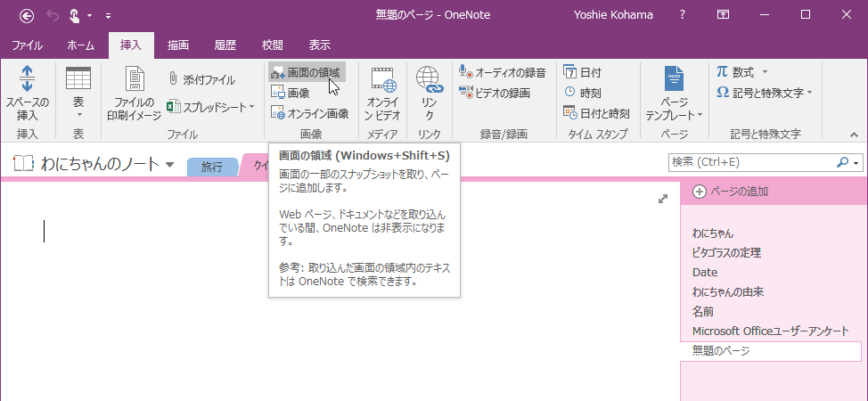Click Ribbon Display Options icon
Viewport: 868px width, 401px height.
[723, 15]
